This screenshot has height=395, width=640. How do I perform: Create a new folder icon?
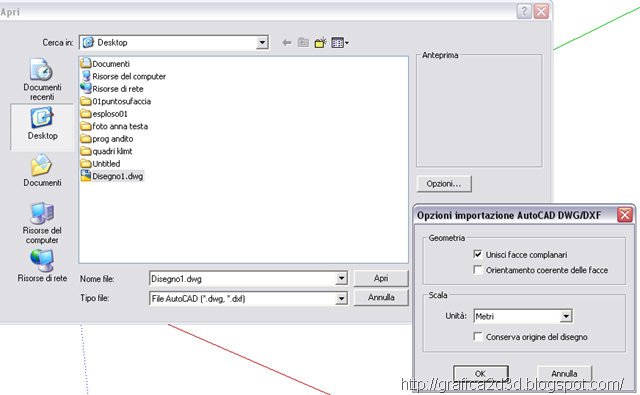(320, 42)
